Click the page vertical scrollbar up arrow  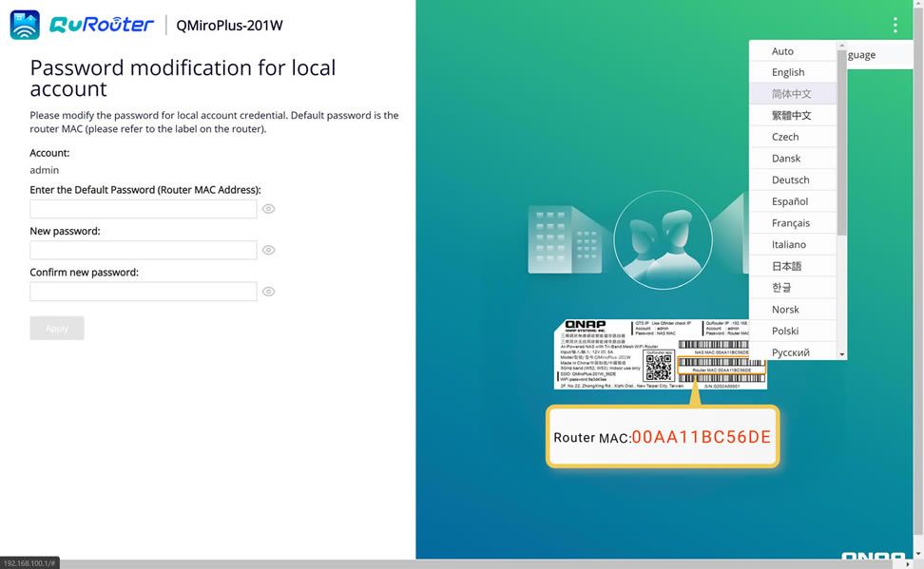point(918,5)
